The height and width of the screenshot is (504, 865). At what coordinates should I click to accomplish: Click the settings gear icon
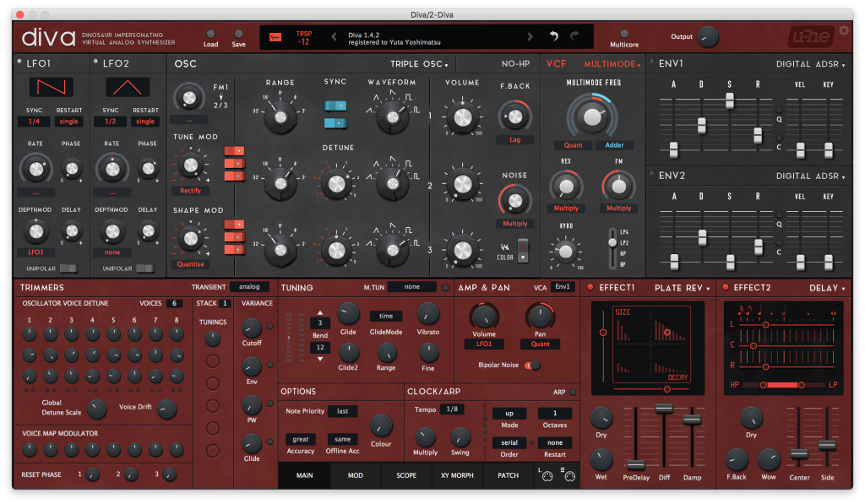[x=844, y=30]
